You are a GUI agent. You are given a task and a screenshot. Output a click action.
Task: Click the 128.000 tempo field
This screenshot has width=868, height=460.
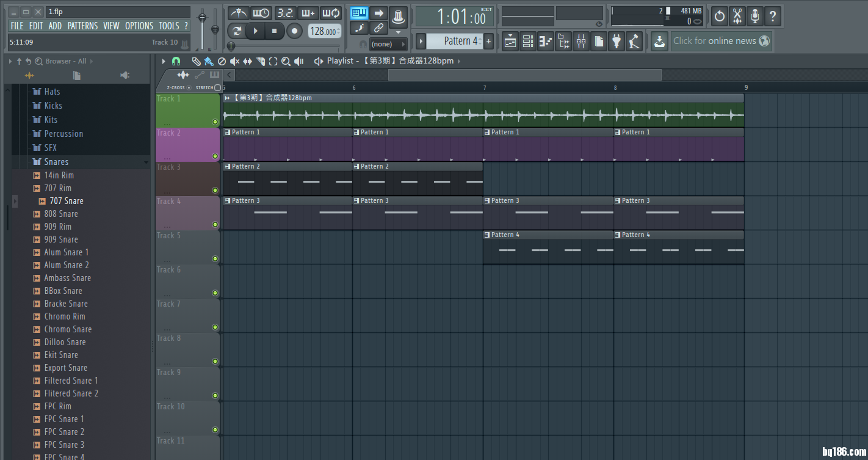(324, 31)
